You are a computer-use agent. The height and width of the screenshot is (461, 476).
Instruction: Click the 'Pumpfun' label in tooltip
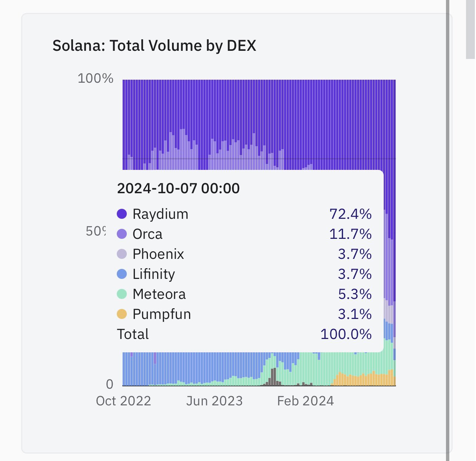[x=162, y=315]
